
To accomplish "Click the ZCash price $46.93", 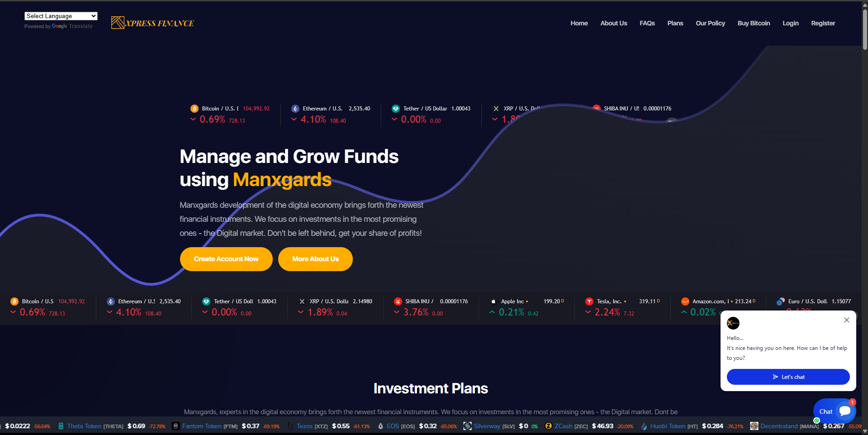I will 602,426.
